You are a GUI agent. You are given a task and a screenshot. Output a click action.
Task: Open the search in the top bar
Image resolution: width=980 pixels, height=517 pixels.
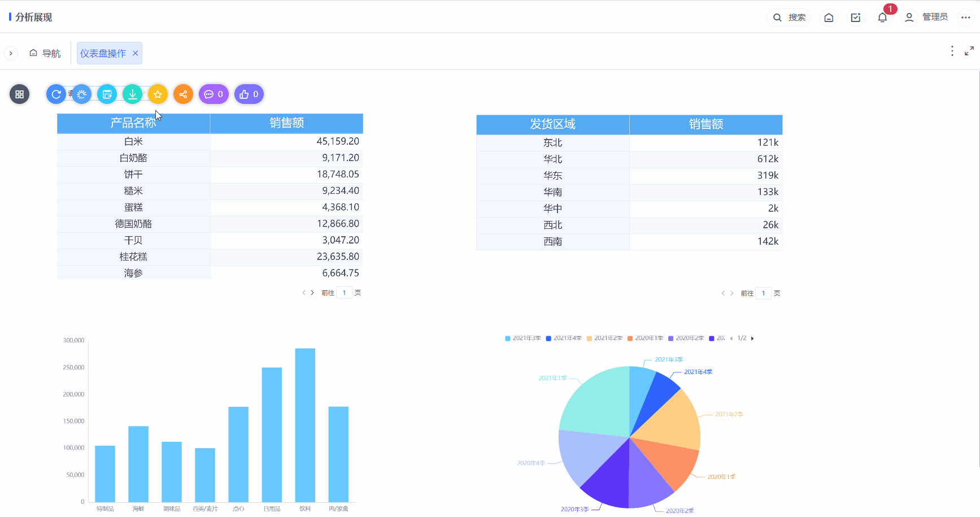point(789,18)
